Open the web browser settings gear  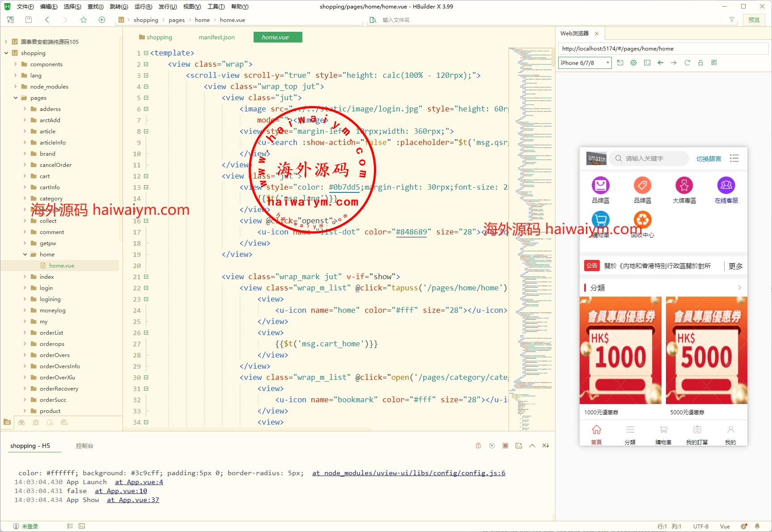coord(633,63)
